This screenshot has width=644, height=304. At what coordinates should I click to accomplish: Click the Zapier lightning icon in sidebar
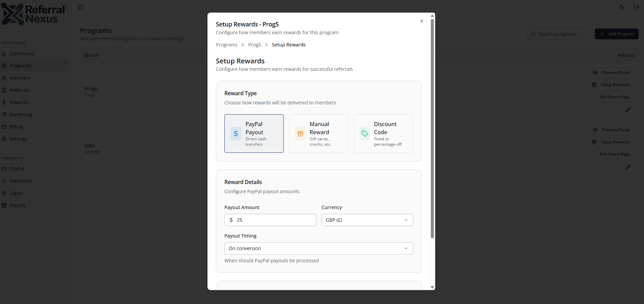pos(4,193)
